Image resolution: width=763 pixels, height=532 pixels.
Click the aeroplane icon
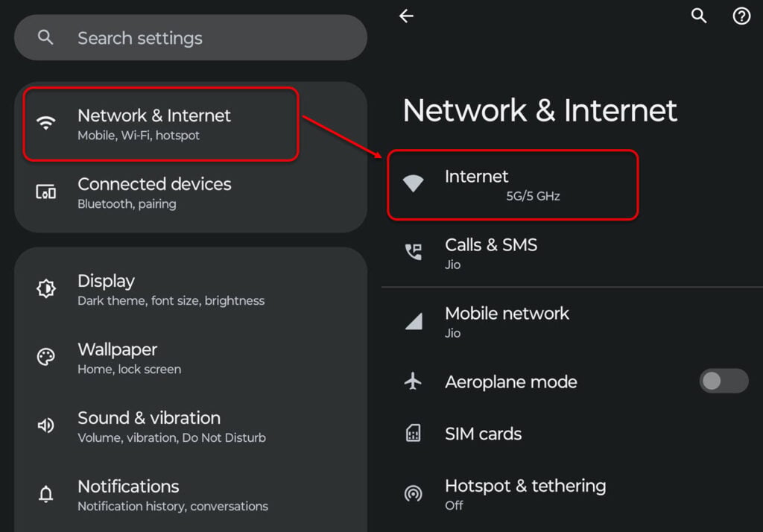tap(413, 381)
